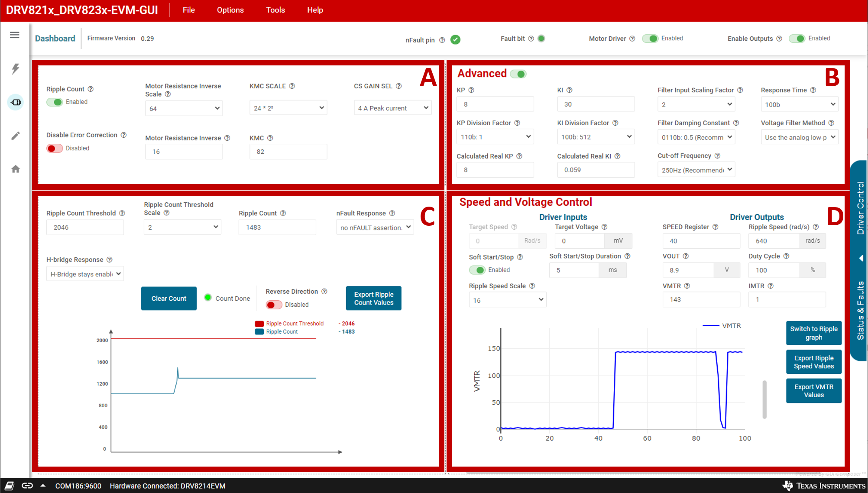Open the H-bridge Response dropdown
Image resolution: width=868 pixels, height=493 pixels.
[85, 274]
